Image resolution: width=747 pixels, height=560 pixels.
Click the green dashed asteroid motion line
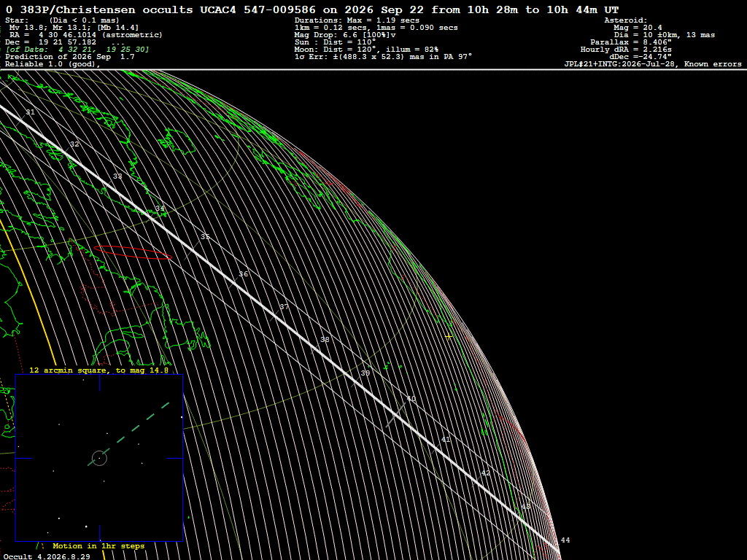point(128,434)
